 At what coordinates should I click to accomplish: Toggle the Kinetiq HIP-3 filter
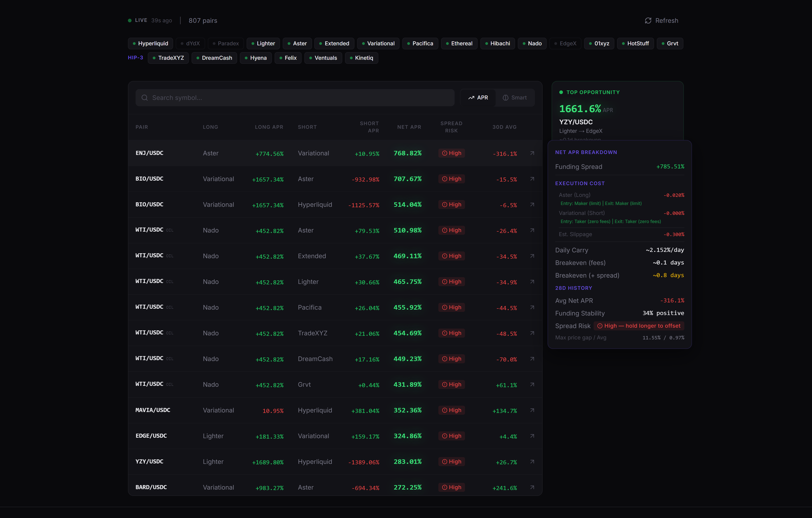point(361,58)
